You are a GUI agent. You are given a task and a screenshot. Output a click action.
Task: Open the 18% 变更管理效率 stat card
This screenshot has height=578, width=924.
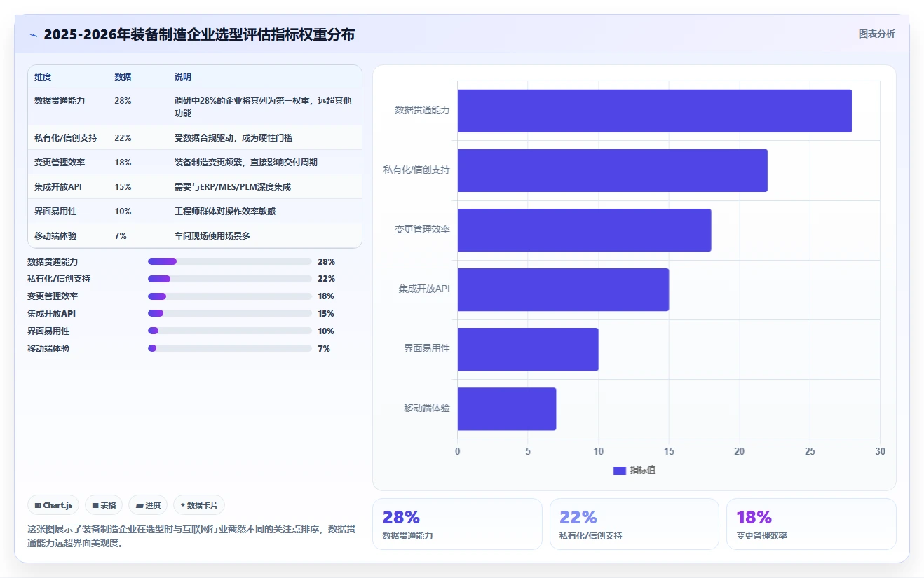click(812, 524)
